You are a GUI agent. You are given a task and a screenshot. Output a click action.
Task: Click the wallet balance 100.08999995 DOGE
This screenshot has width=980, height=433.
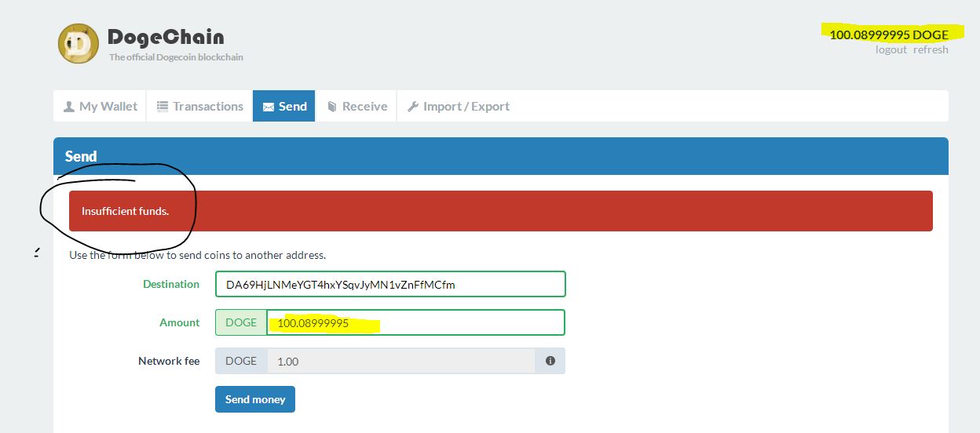(889, 35)
